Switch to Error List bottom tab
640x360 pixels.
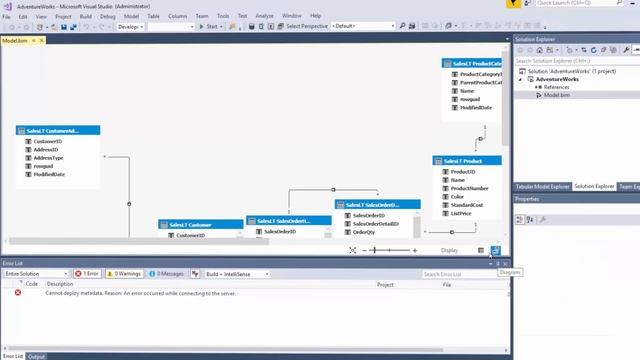tap(13, 356)
